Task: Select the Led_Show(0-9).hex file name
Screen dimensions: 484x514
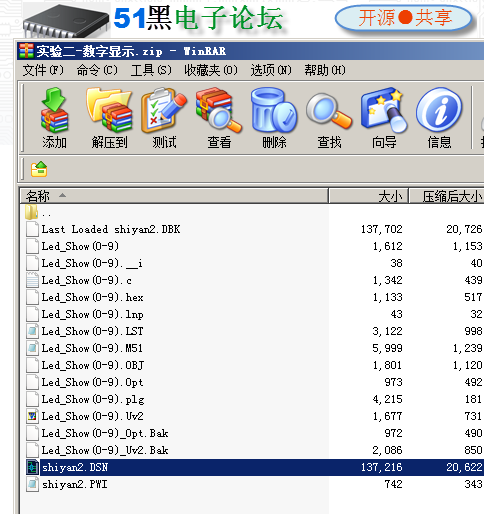Action: tap(92, 297)
